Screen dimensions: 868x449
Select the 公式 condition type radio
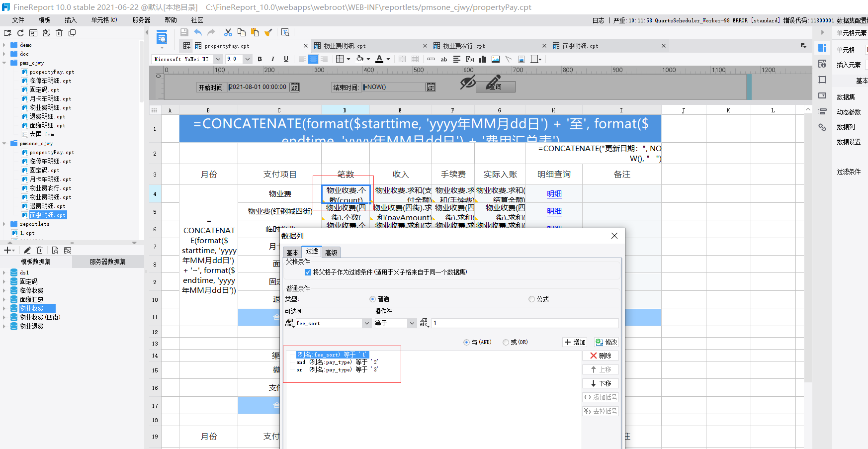pos(531,299)
